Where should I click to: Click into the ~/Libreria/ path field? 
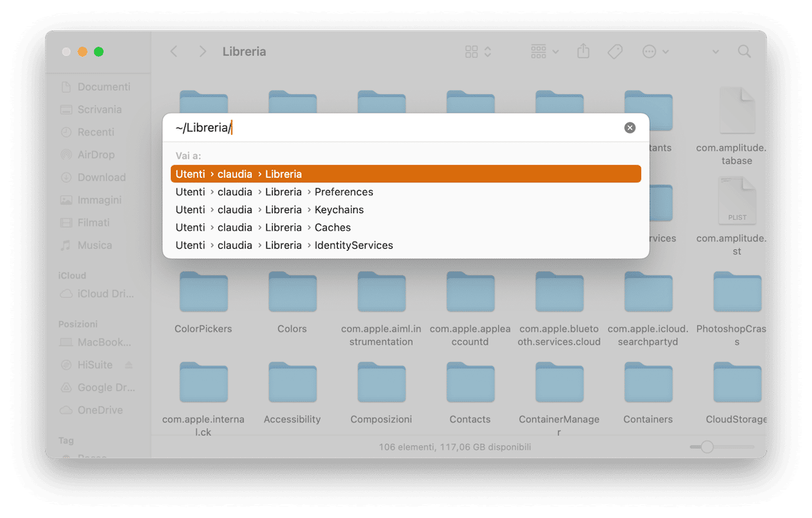394,128
